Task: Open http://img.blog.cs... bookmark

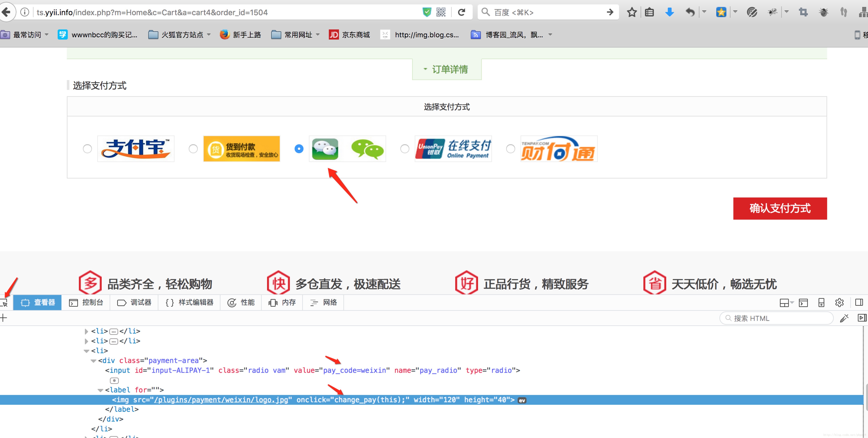Action: click(x=420, y=35)
